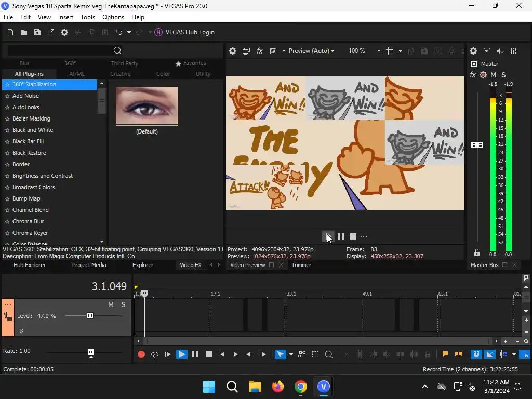Open overlays grid dropdown arrow

point(401,51)
